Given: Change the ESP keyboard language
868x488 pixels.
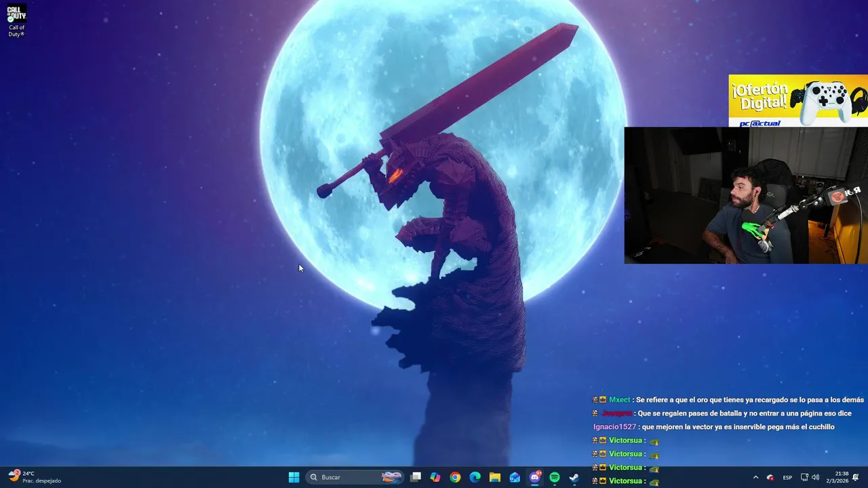Looking at the screenshot, I should click(787, 477).
